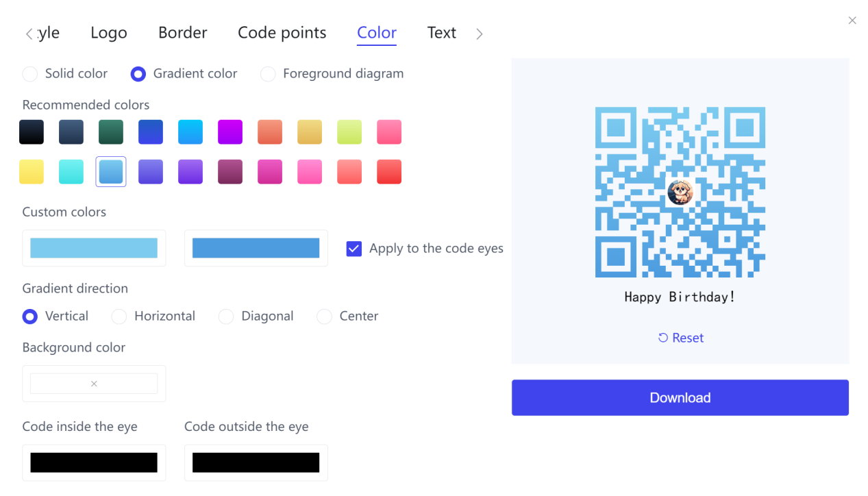Pick the yellow recommended swatch
The image size is (868, 496).
click(x=32, y=171)
